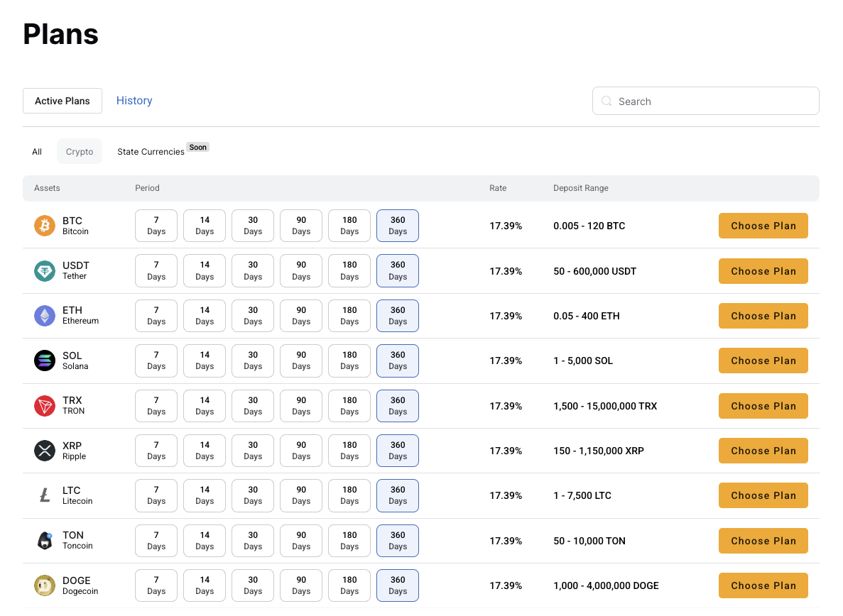Select 30 Days period for ETH
Viewport: 843px width, 616px height.
coord(253,316)
